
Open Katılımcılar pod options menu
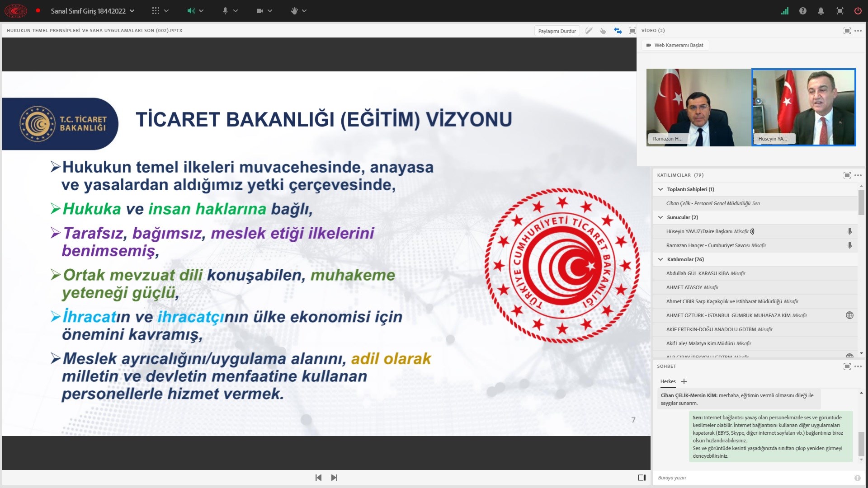click(x=858, y=175)
